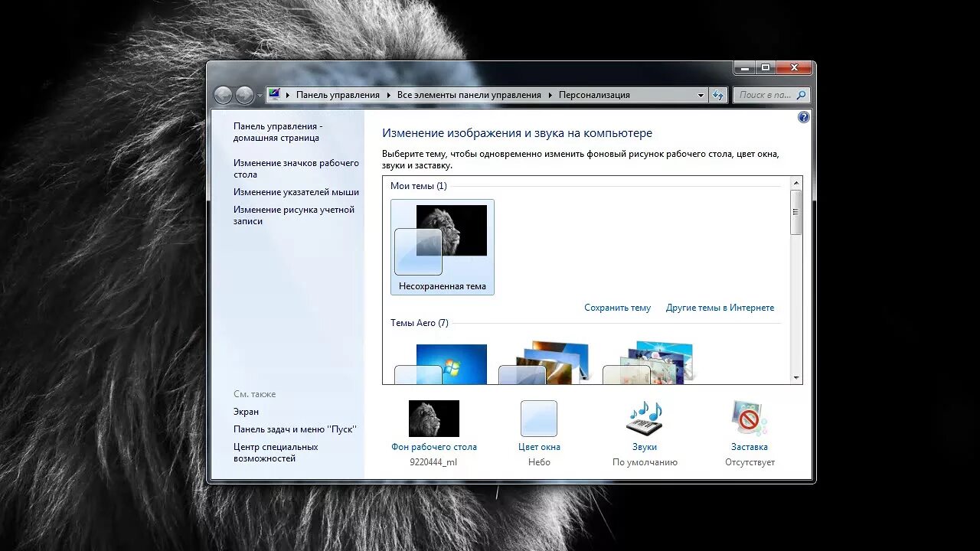Viewport: 980px width, 551px height.
Task: Click 'Темы Aero (7)' group header
Action: (x=420, y=323)
